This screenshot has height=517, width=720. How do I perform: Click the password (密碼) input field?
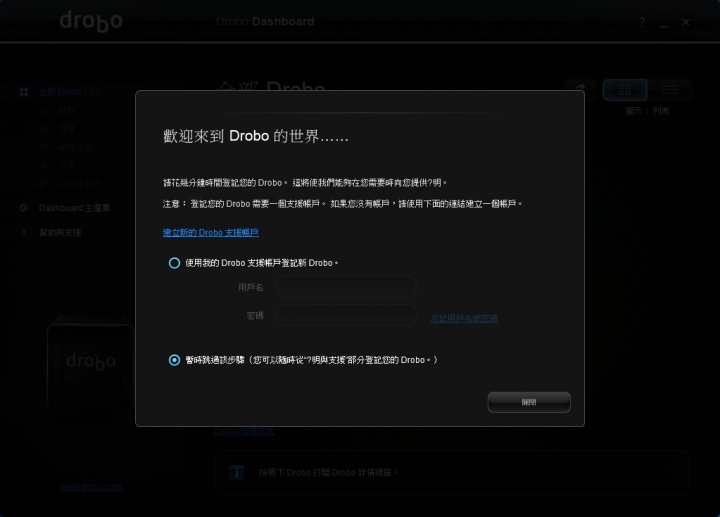coord(346,315)
